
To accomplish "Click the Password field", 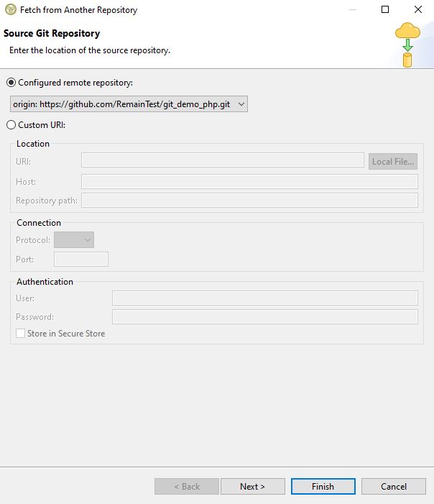I will 264,317.
